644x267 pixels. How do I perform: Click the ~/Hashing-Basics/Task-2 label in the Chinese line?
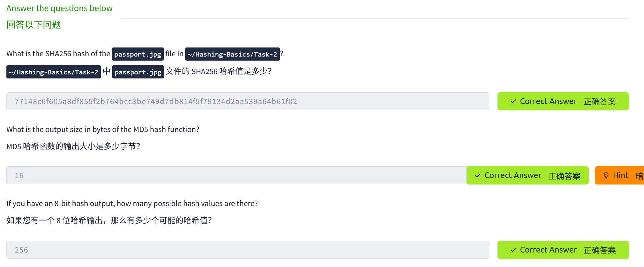(x=54, y=72)
